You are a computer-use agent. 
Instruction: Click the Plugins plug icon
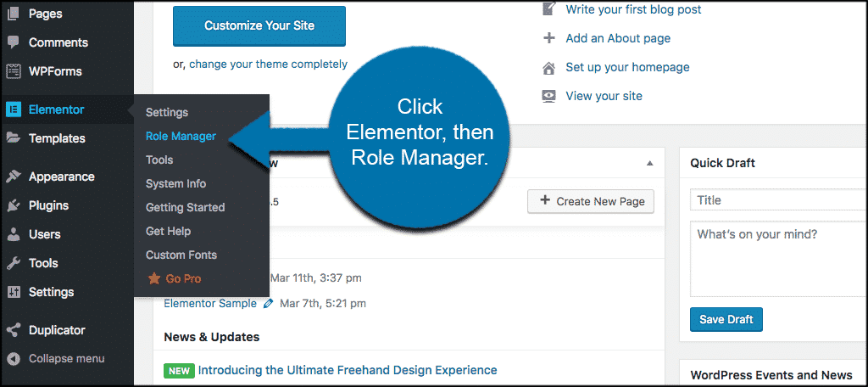coord(13,205)
